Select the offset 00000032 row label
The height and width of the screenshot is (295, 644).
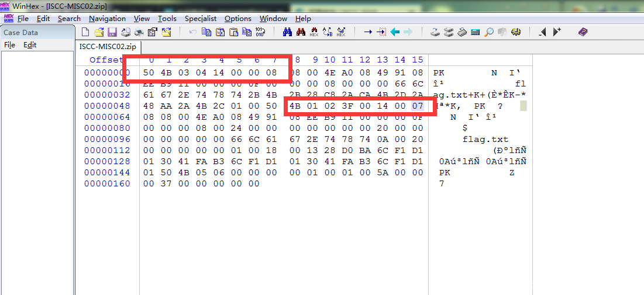pos(107,95)
